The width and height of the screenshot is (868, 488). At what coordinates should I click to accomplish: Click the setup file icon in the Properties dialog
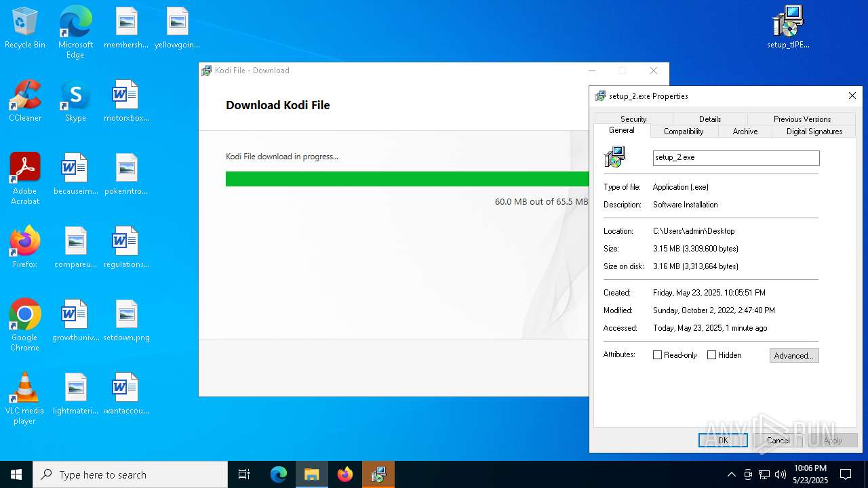pos(614,157)
